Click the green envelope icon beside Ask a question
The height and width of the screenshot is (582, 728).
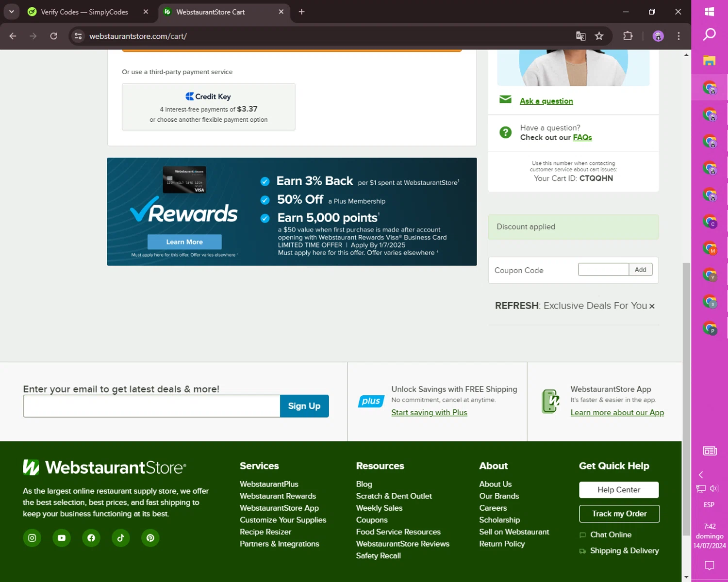(x=505, y=99)
